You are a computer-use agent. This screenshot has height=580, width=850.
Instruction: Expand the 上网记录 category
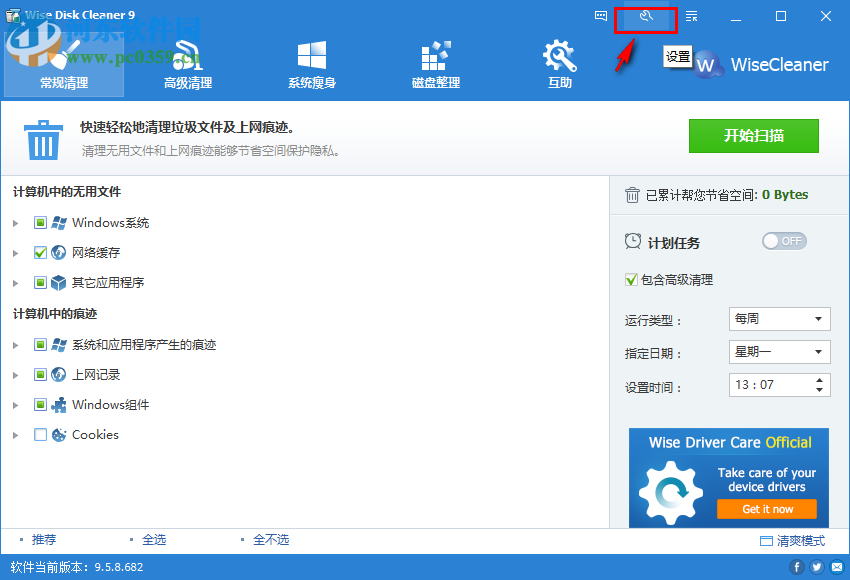tap(16, 374)
